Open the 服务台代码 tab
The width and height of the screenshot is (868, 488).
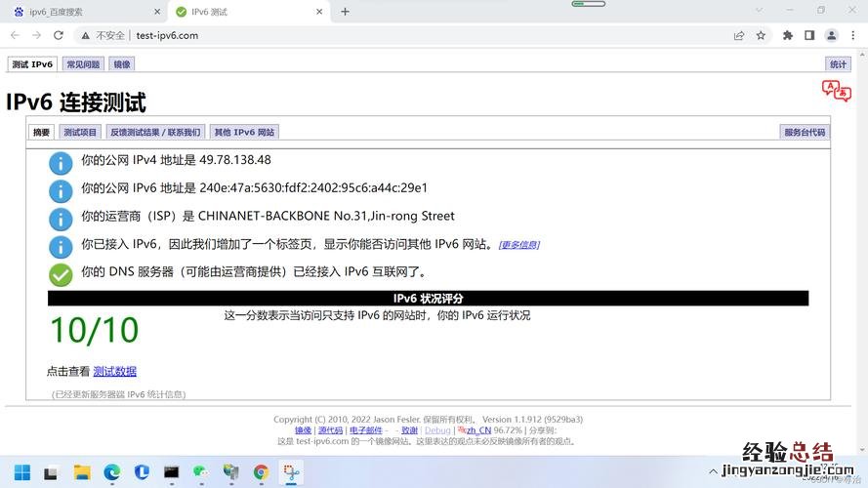[805, 132]
